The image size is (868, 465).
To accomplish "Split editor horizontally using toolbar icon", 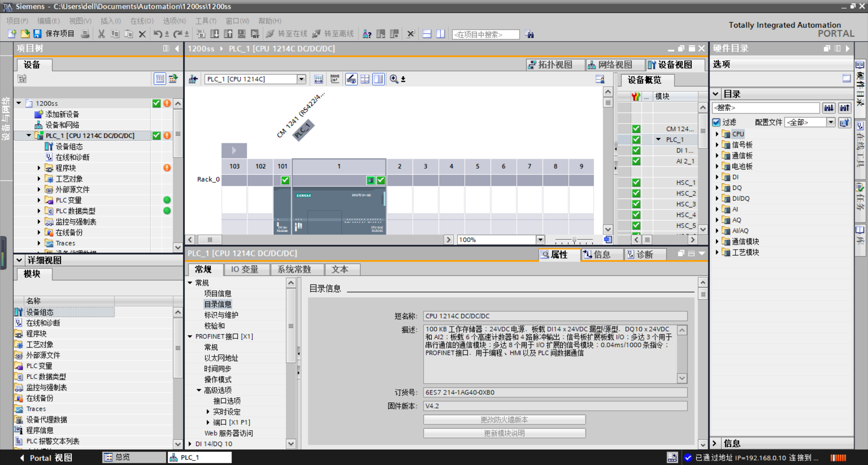I will point(427,34).
